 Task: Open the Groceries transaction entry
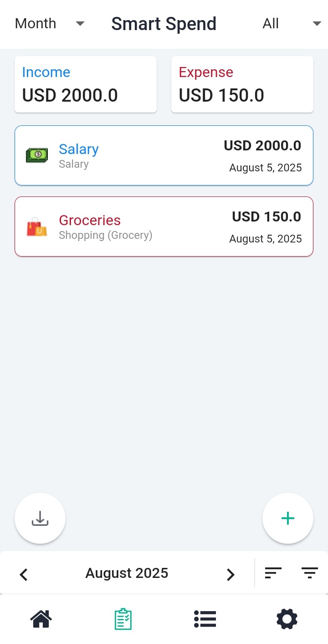click(164, 227)
